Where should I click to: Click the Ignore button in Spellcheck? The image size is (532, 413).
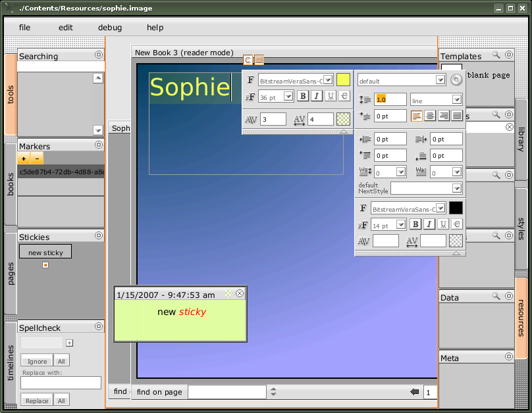point(37,361)
